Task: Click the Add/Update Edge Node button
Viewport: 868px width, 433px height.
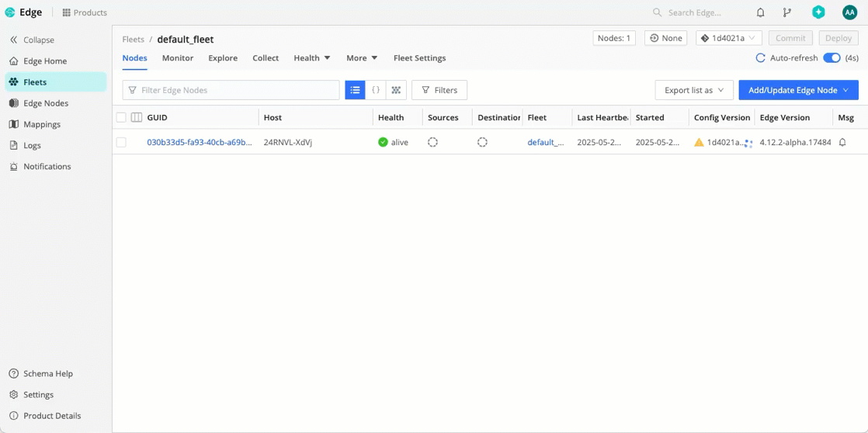Action: (798, 90)
